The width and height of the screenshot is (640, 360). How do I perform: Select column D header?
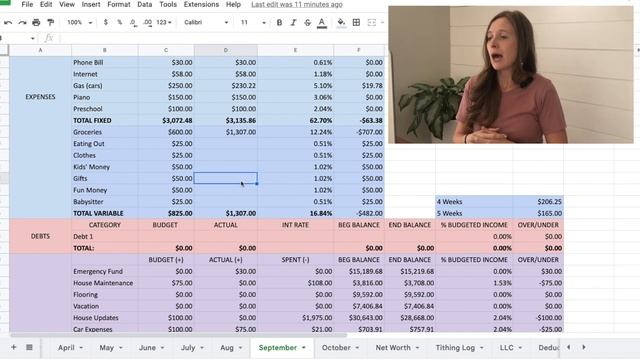pos(226,50)
